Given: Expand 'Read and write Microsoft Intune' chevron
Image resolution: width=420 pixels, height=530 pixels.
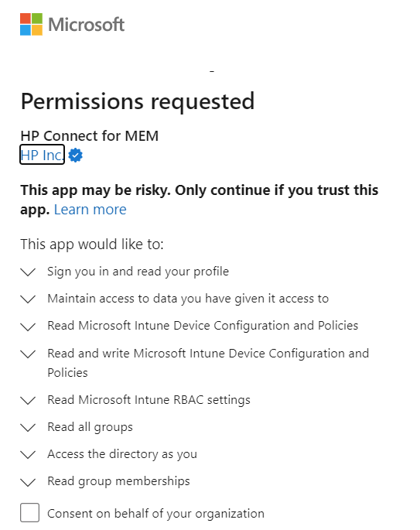Looking at the screenshot, I should (x=28, y=354).
